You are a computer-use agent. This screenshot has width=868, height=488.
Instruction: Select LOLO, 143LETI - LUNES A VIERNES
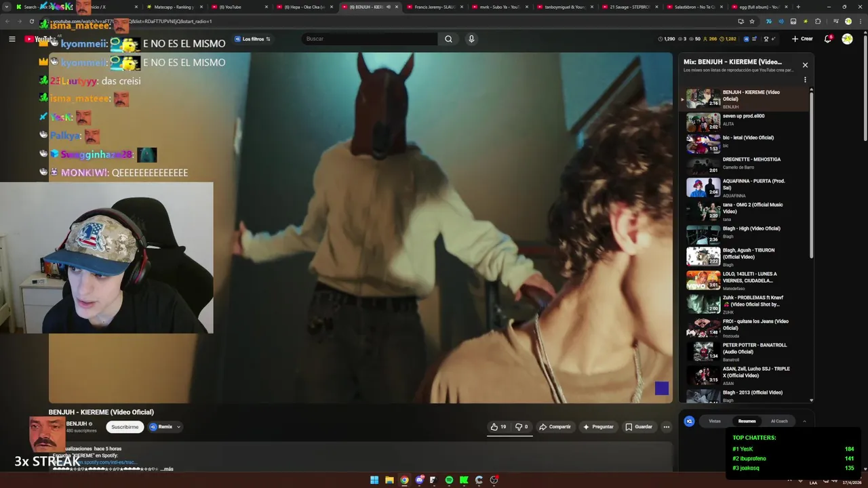(x=746, y=280)
